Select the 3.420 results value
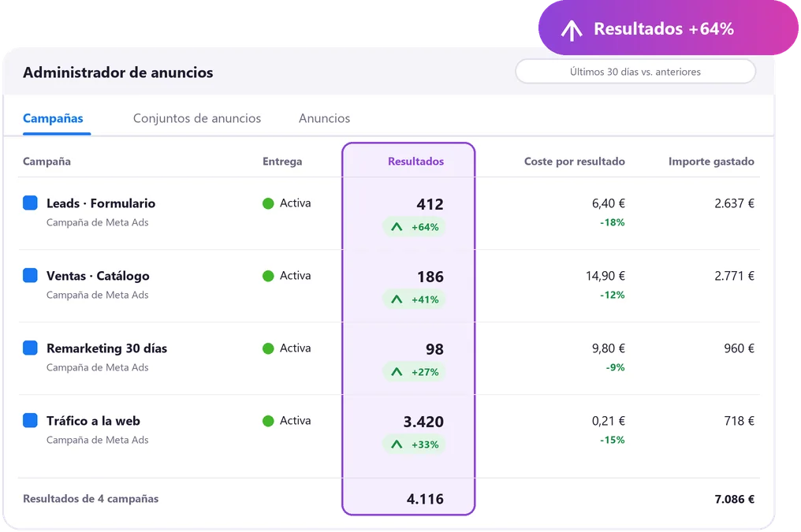The image size is (801, 532). (x=423, y=422)
